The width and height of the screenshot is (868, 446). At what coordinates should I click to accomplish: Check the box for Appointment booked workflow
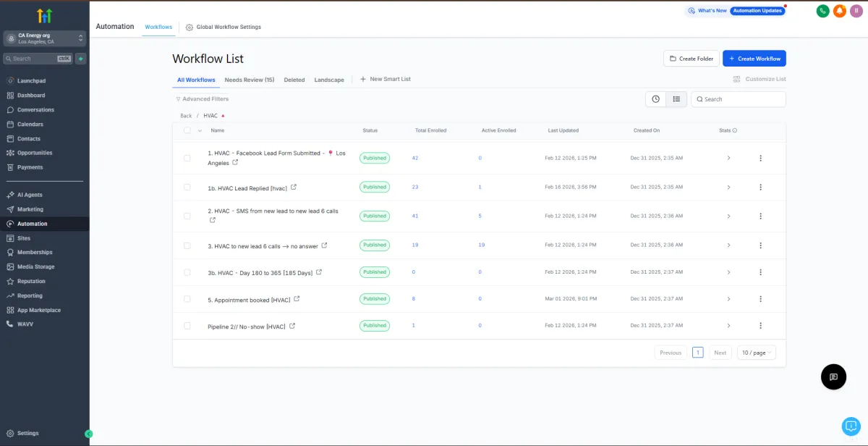[x=187, y=299]
